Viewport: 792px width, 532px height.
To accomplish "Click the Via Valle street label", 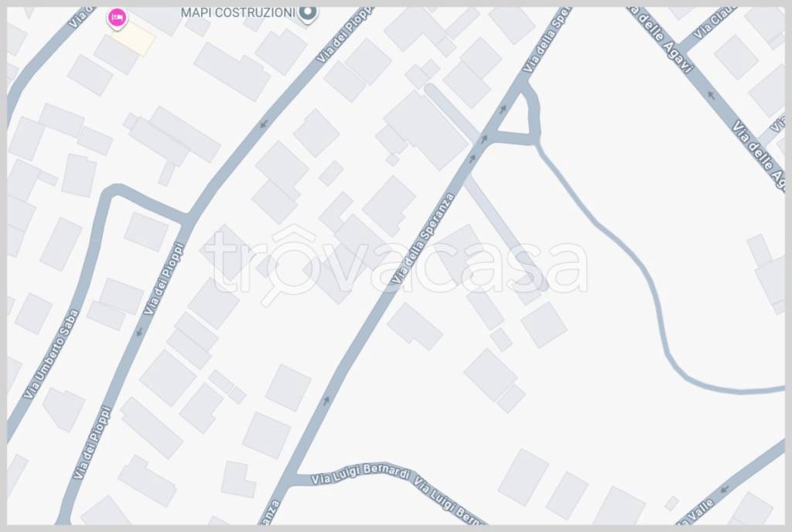I will click(698, 513).
